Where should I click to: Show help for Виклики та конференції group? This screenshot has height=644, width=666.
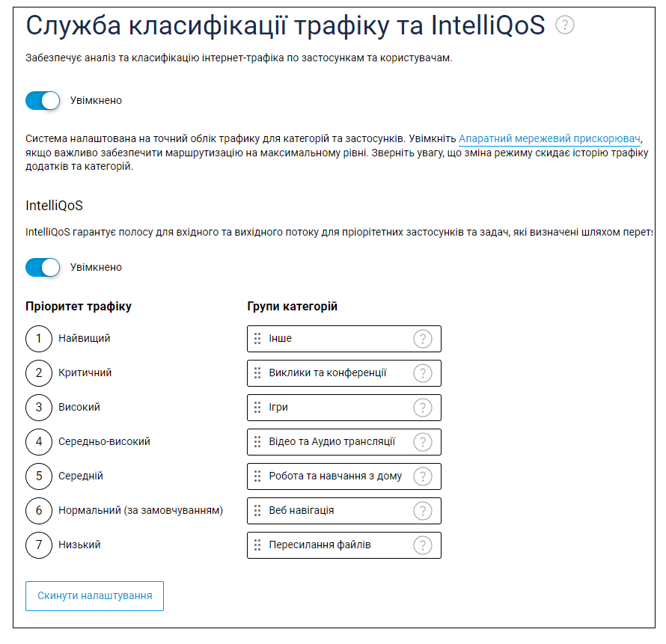pos(423,373)
